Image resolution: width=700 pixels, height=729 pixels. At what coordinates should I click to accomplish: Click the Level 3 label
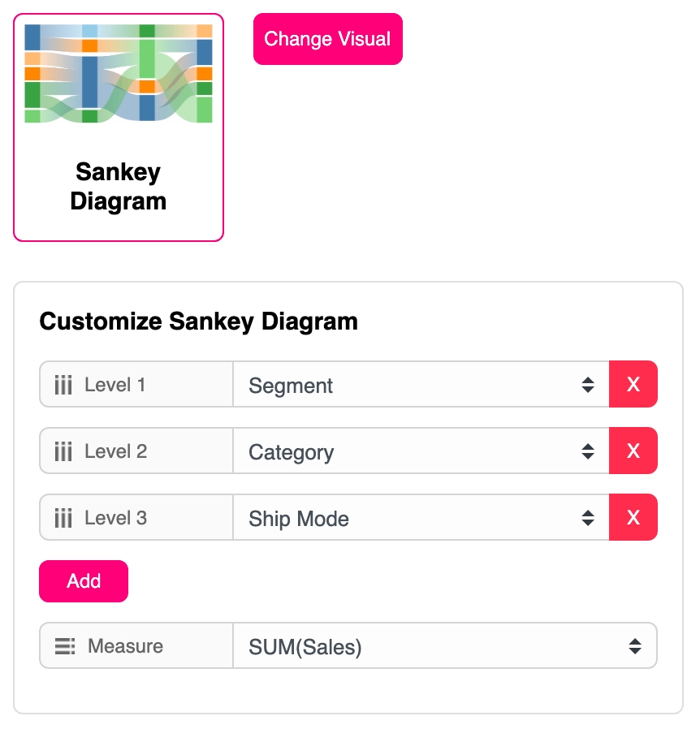click(x=115, y=518)
